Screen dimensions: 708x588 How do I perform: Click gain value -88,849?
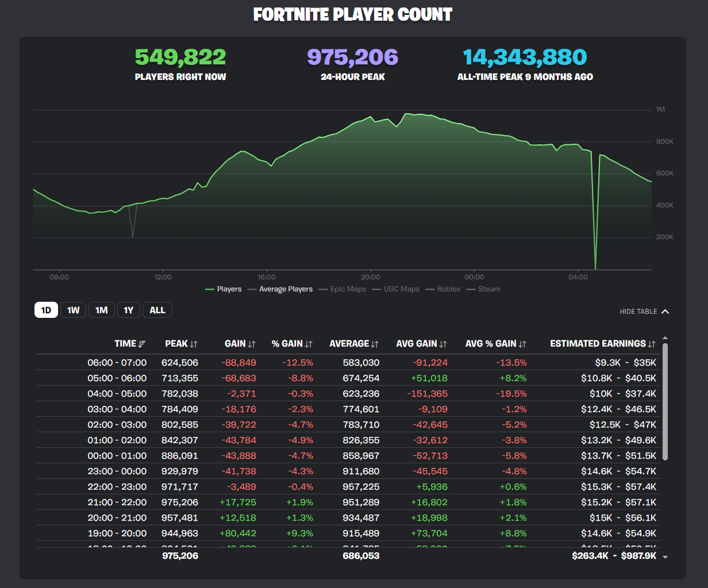[x=238, y=363]
